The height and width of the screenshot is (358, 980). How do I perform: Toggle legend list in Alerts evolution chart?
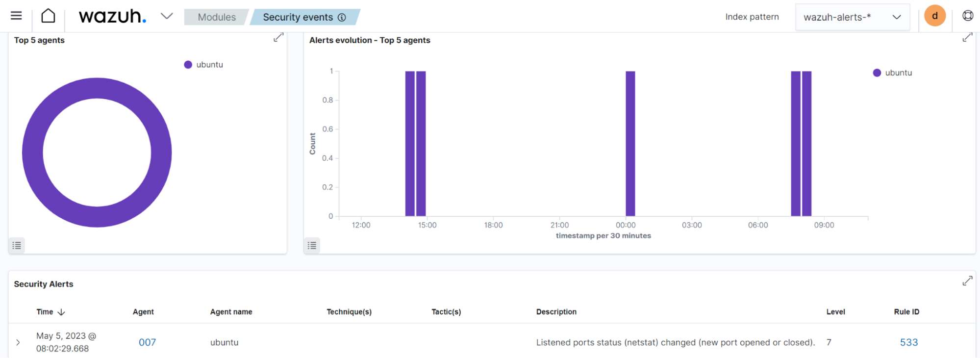pos(312,245)
